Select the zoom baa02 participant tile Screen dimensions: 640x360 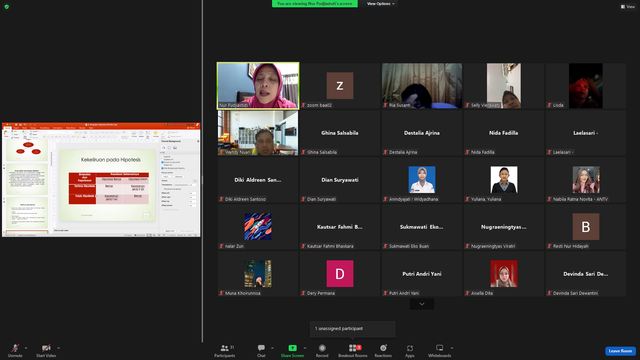coord(340,86)
